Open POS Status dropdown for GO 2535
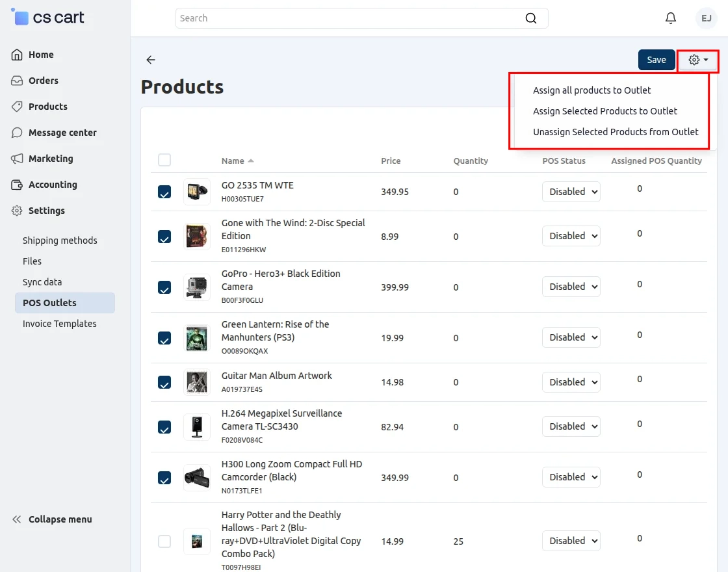 coord(571,192)
